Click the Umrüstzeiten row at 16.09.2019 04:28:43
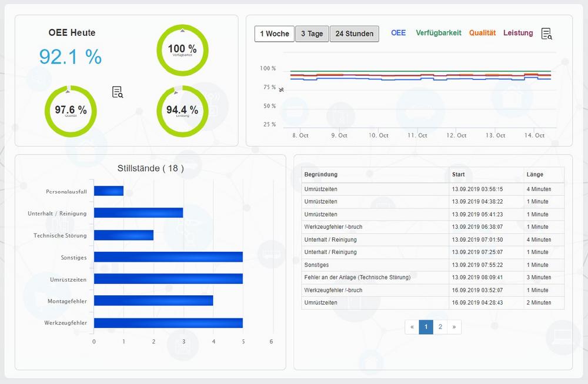Screen dimensions: 588x384 [x=433, y=303]
